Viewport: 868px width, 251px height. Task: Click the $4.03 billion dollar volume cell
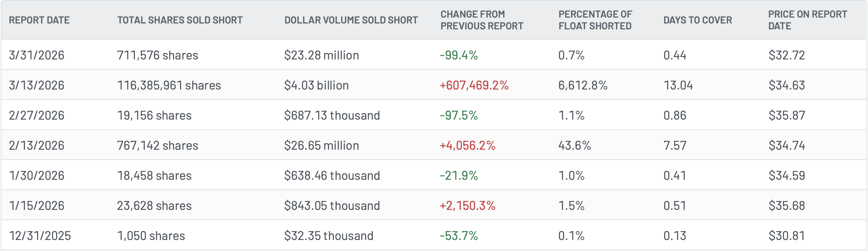click(316, 85)
